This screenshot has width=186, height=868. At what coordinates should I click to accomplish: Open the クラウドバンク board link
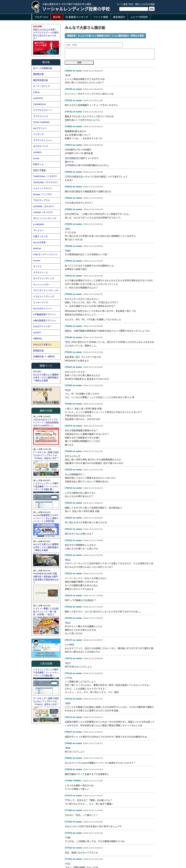pos(46,116)
